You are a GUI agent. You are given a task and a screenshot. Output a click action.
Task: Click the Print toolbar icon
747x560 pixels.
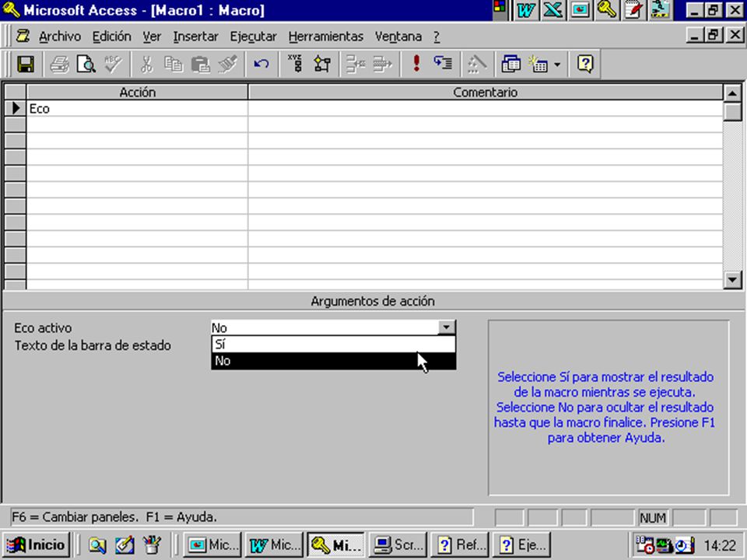point(60,64)
